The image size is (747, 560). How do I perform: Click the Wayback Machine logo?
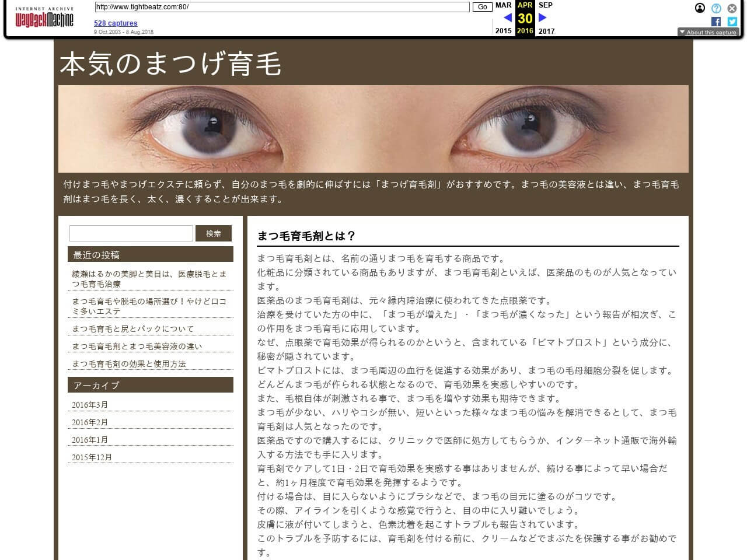(44, 18)
